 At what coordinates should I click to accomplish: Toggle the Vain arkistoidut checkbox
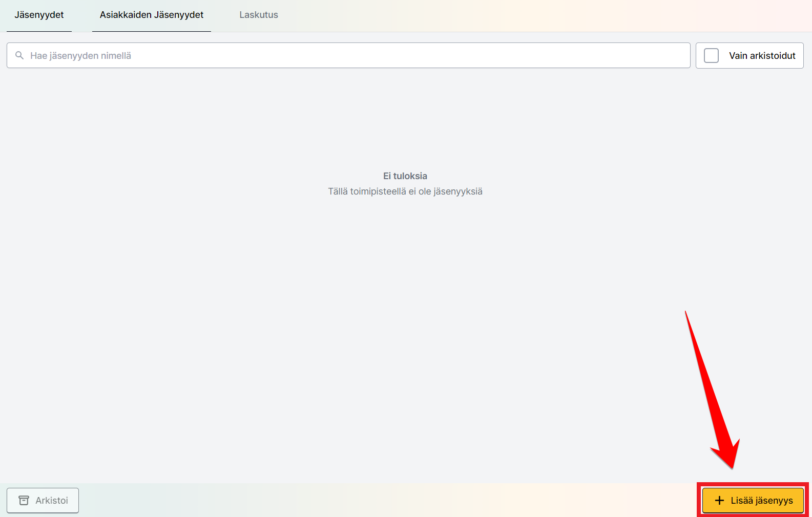point(711,55)
